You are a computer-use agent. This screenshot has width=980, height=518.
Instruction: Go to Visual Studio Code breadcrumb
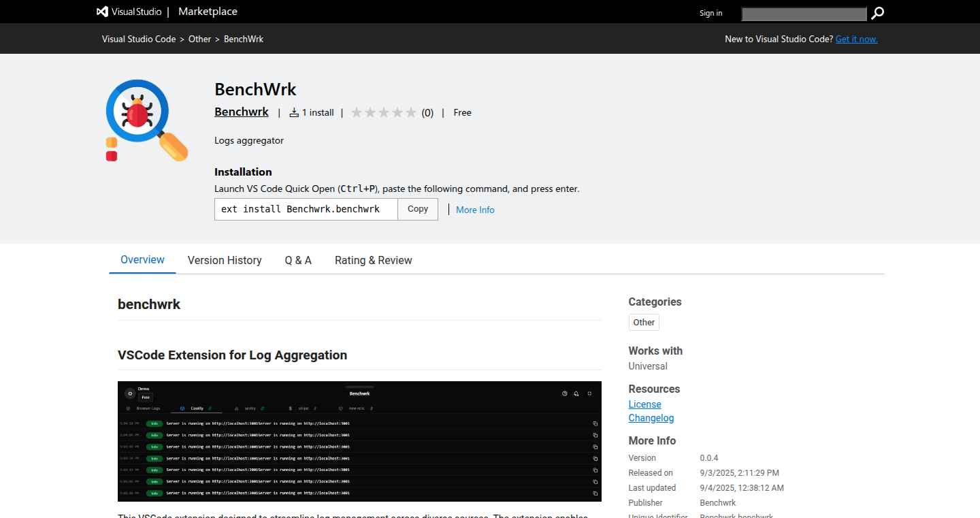coord(139,39)
